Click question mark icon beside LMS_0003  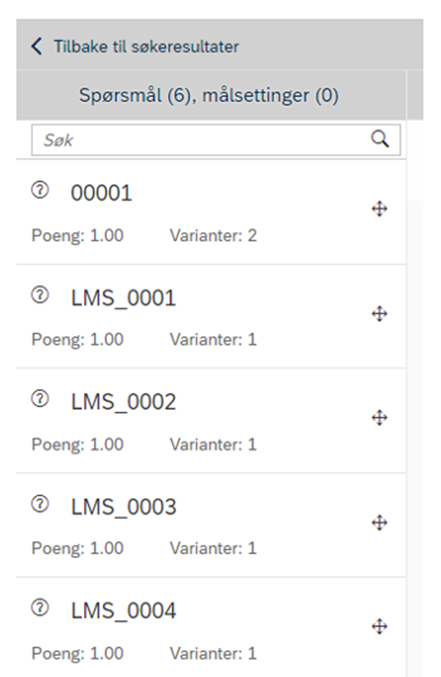click(40, 504)
